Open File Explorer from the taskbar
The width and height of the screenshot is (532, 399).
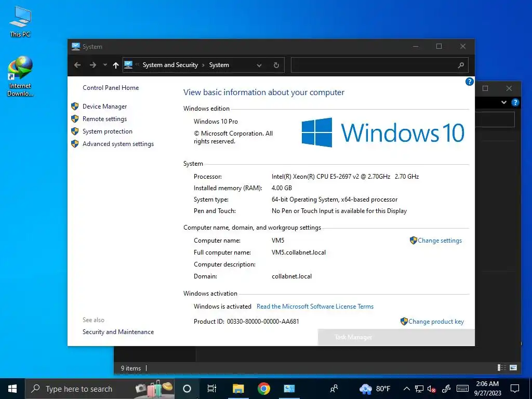click(238, 389)
